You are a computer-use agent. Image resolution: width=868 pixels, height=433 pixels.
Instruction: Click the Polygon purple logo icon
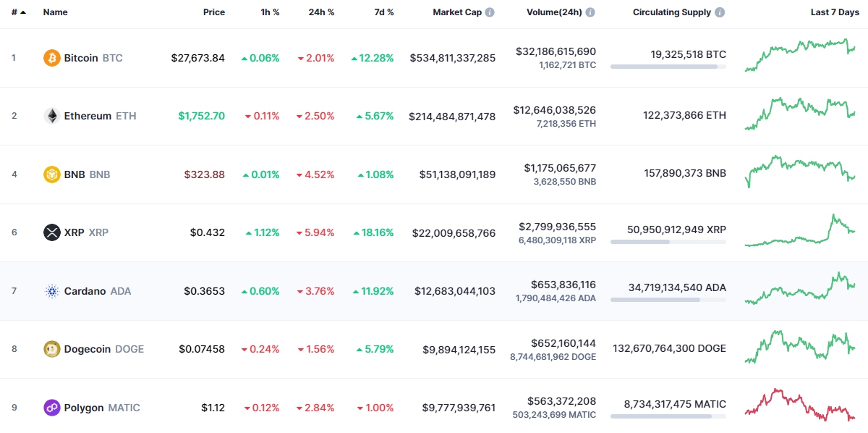(52, 408)
